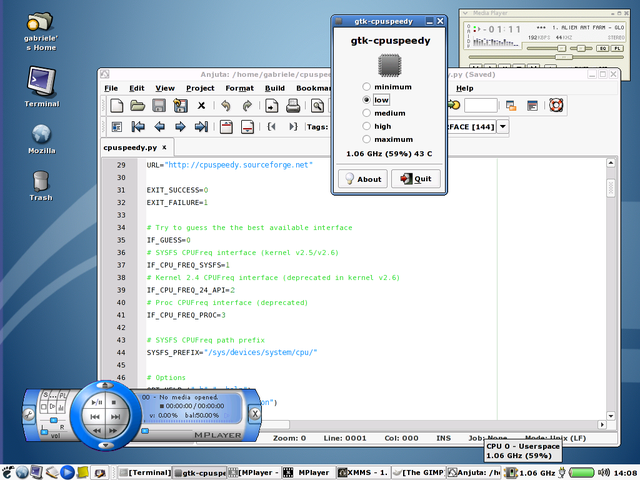This screenshot has height=480, width=640.
Task: Click the lifebuoy Help icon in Anjuta toolbar
Action: click(x=556, y=105)
